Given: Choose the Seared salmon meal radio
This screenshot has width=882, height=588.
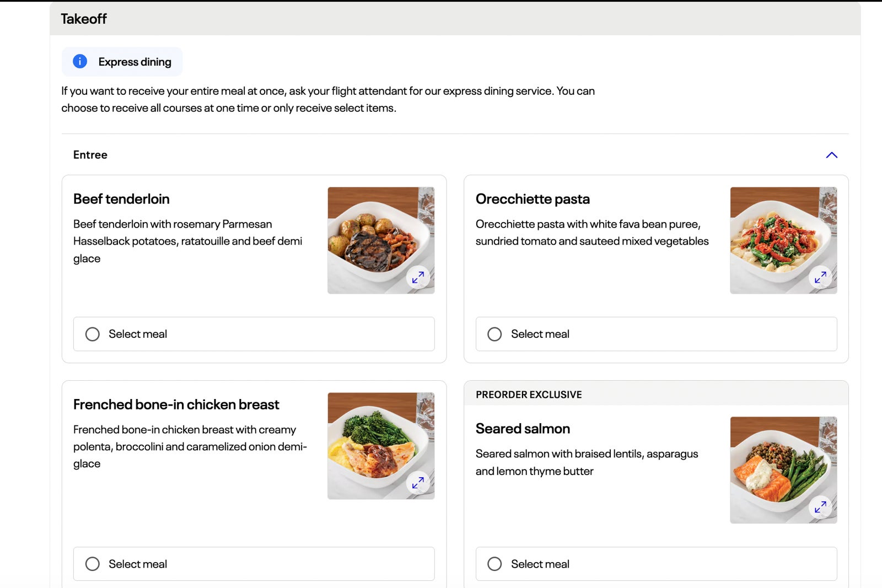Looking at the screenshot, I should coord(495,564).
